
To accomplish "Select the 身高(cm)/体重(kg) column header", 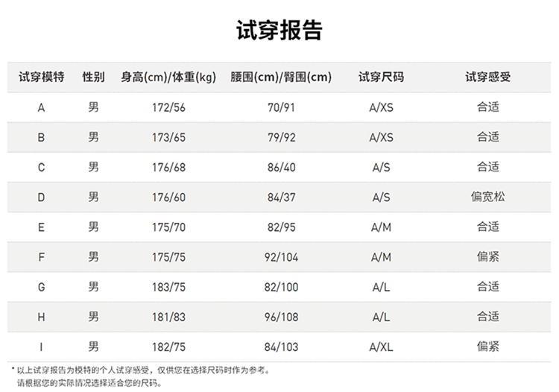I will tap(168, 77).
